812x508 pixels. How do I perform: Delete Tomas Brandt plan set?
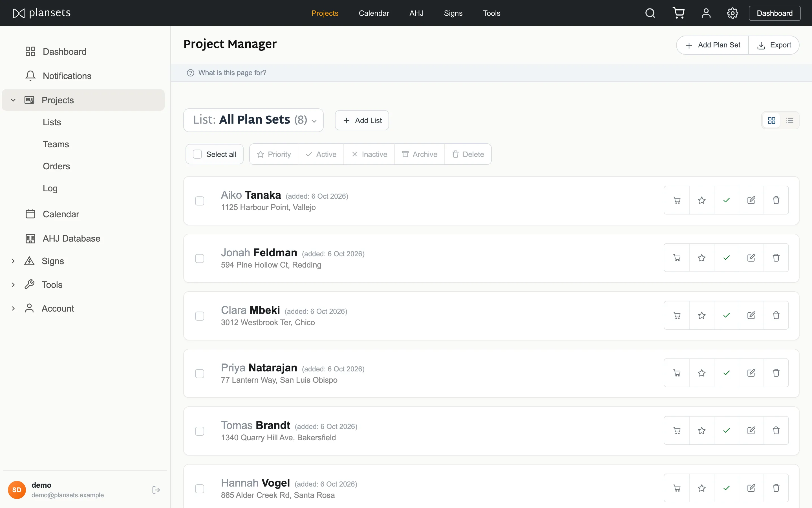click(x=776, y=430)
